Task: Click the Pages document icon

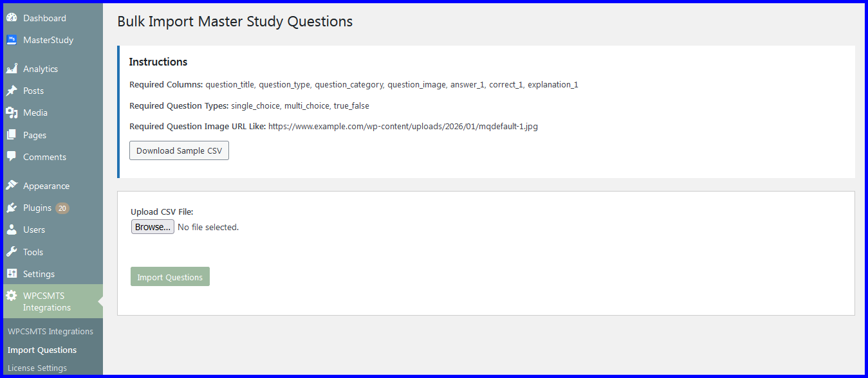Action: 12,135
